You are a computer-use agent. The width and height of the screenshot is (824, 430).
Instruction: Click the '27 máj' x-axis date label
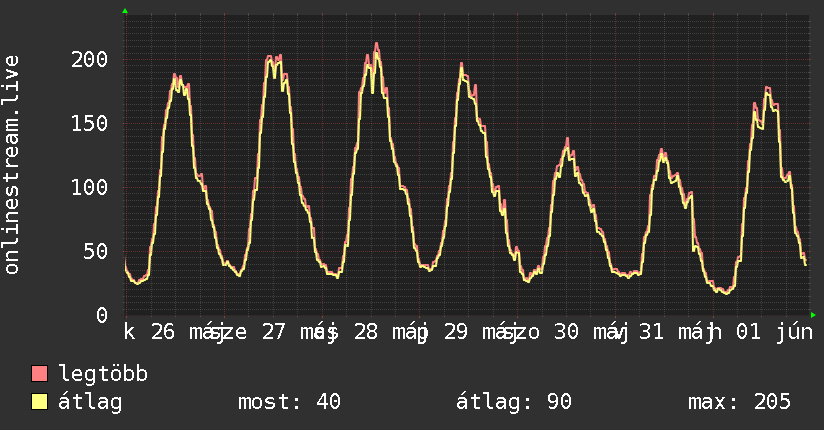300,332
